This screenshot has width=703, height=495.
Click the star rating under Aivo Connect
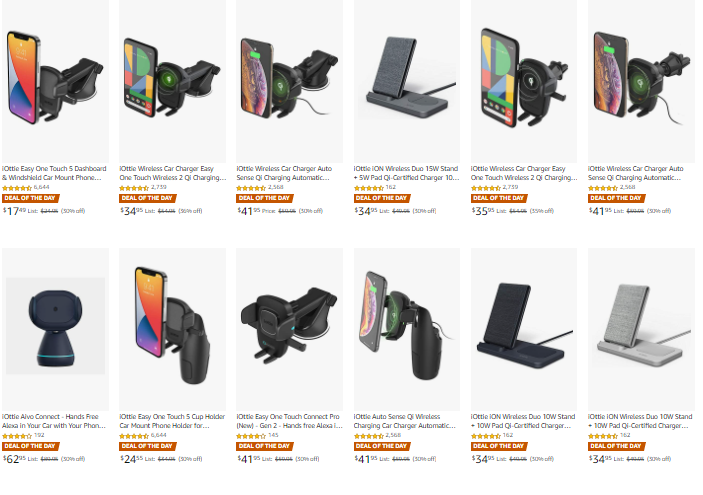(x=17, y=435)
